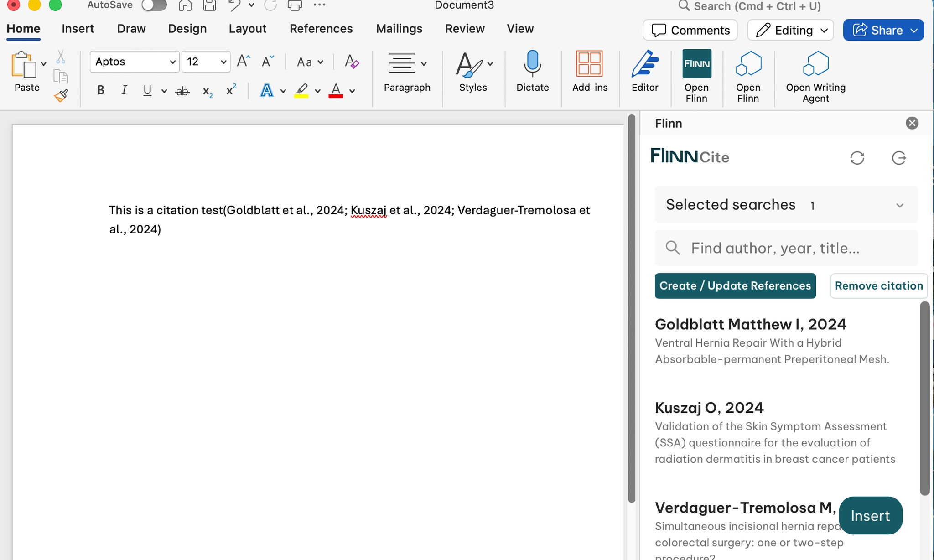Open the Editing mode dropdown
The width and height of the screenshot is (934, 560).
(x=790, y=30)
